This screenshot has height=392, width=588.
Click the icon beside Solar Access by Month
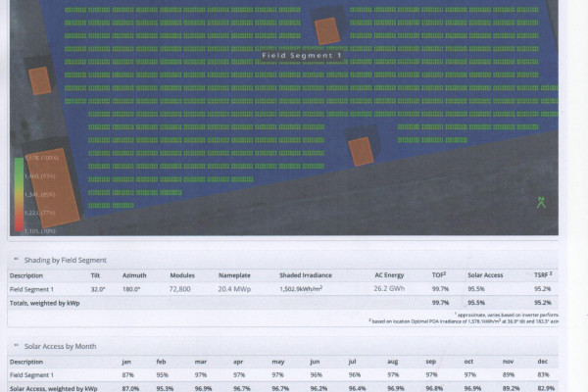16,346
